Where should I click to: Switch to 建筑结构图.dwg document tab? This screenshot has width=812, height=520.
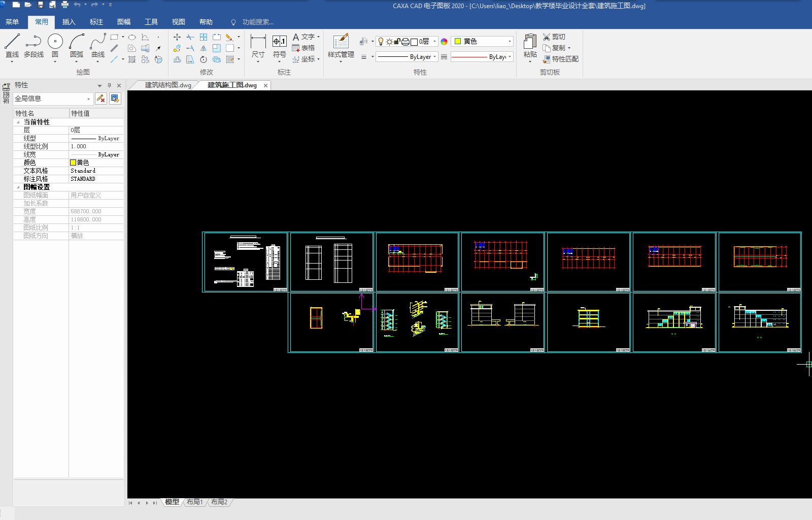168,85
